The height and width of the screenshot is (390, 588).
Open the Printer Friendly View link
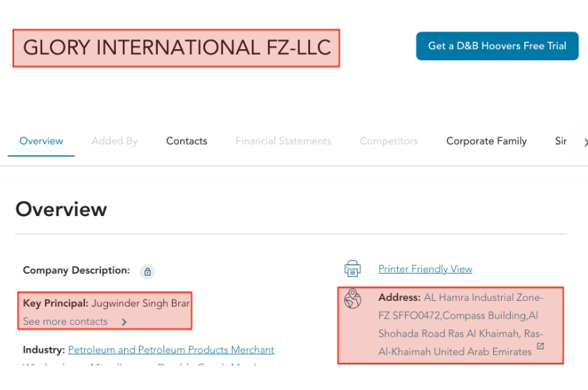point(425,269)
